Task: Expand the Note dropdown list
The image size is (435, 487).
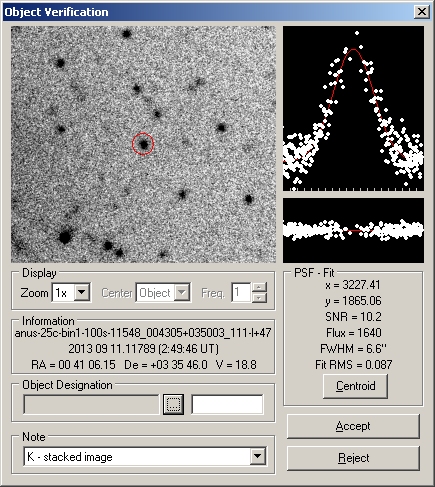Action: click(x=258, y=456)
